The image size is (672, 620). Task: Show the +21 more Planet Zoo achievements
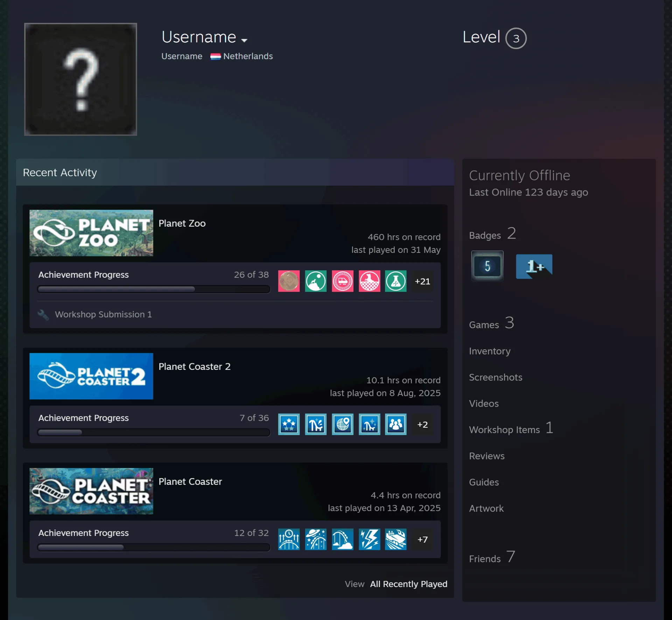tap(422, 281)
